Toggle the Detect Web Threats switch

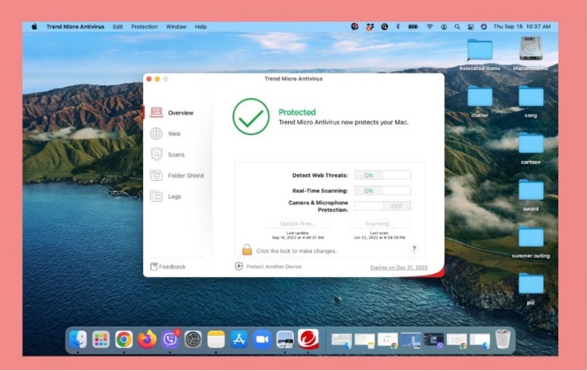click(382, 175)
